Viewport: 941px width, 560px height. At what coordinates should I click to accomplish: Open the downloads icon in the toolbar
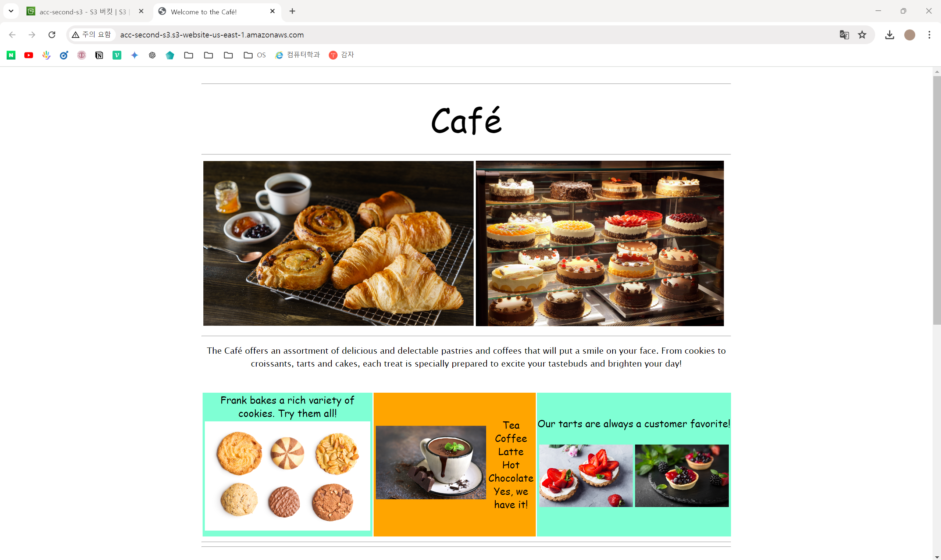[889, 35]
